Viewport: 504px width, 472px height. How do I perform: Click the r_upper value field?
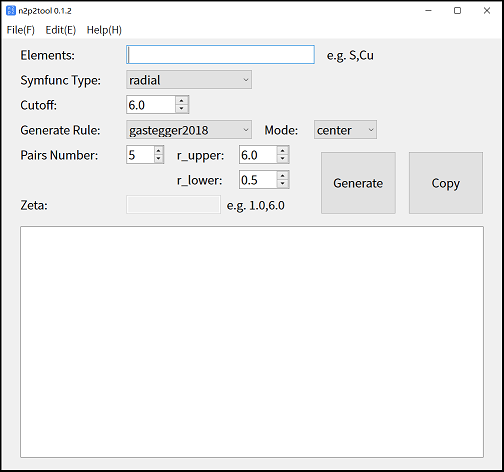258,155
